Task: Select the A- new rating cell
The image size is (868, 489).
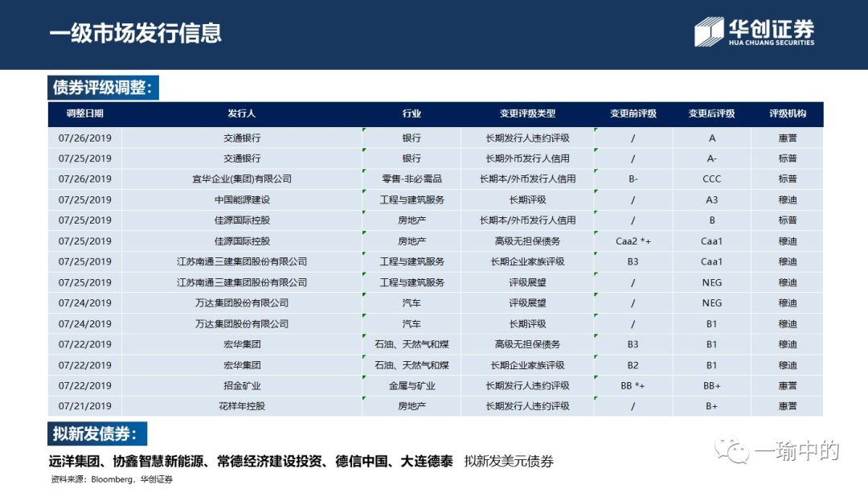Action: (711, 158)
